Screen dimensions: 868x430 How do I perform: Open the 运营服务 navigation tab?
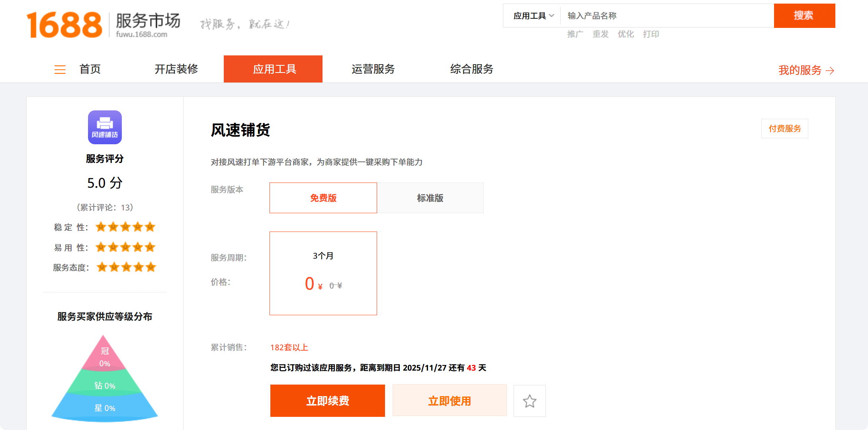[x=373, y=69]
